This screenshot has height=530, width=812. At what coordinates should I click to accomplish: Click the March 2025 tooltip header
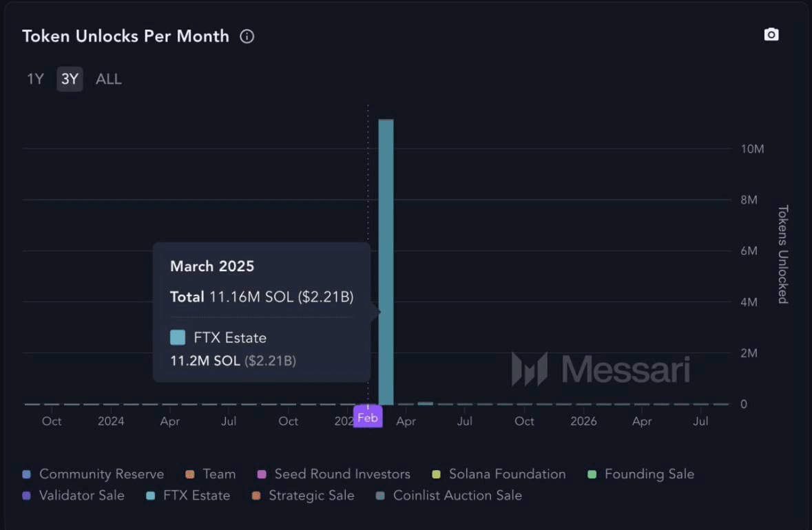coord(212,266)
